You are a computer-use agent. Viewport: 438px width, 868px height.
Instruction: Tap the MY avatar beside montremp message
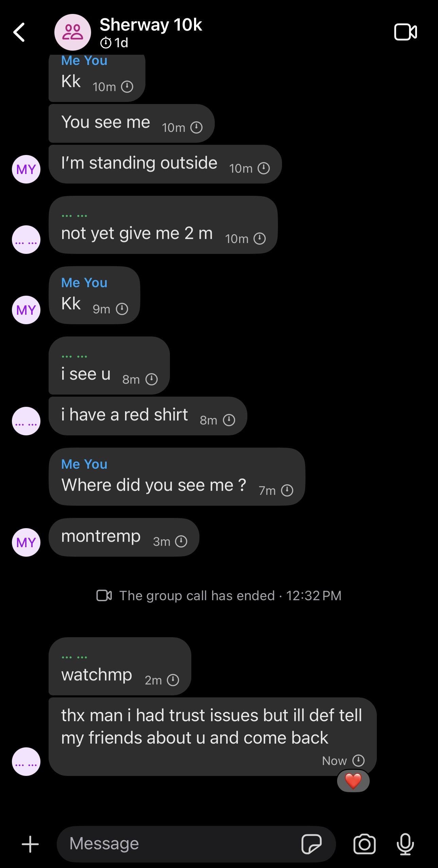click(x=26, y=542)
